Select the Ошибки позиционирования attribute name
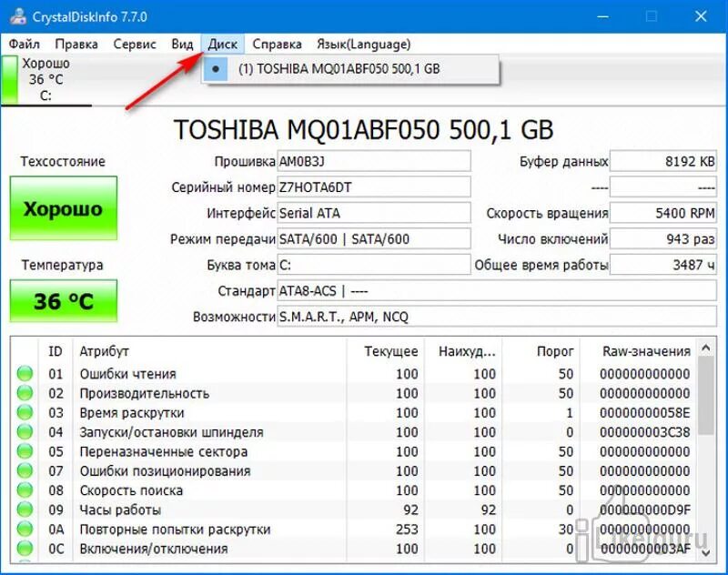 pos(165,471)
